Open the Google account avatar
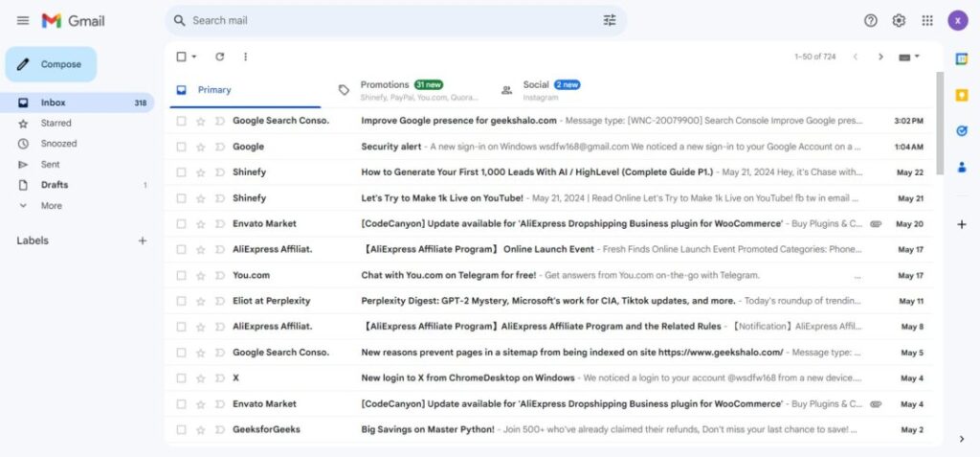 click(x=957, y=21)
